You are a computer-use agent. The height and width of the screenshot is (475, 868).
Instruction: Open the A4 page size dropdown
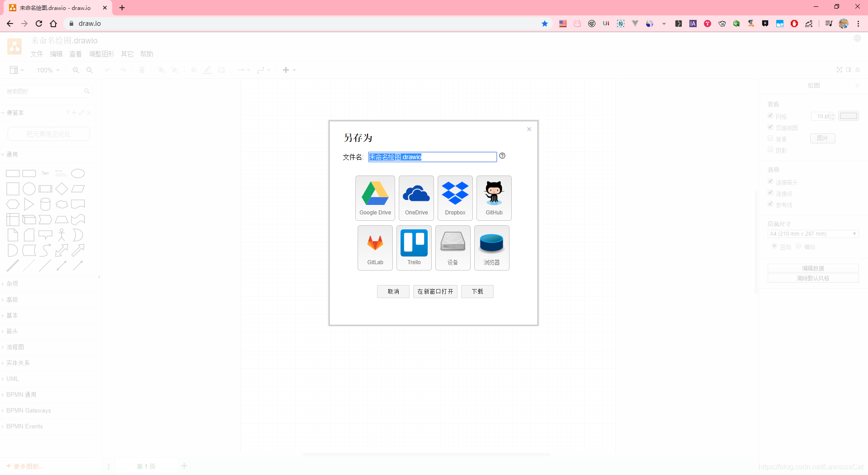(x=813, y=234)
